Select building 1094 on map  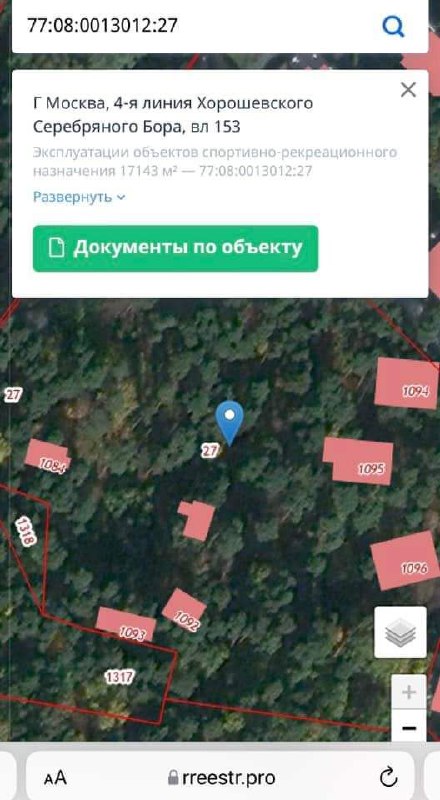(x=406, y=384)
